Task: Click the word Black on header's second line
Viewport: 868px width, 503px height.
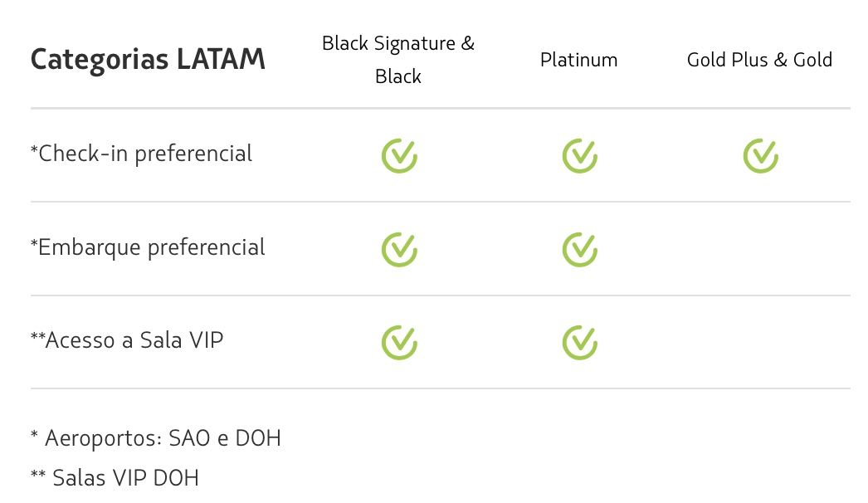Action: pyautogui.click(x=398, y=76)
